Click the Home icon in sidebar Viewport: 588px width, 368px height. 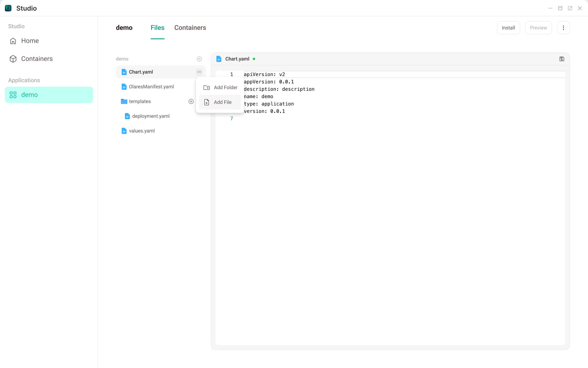click(x=13, y=41)
